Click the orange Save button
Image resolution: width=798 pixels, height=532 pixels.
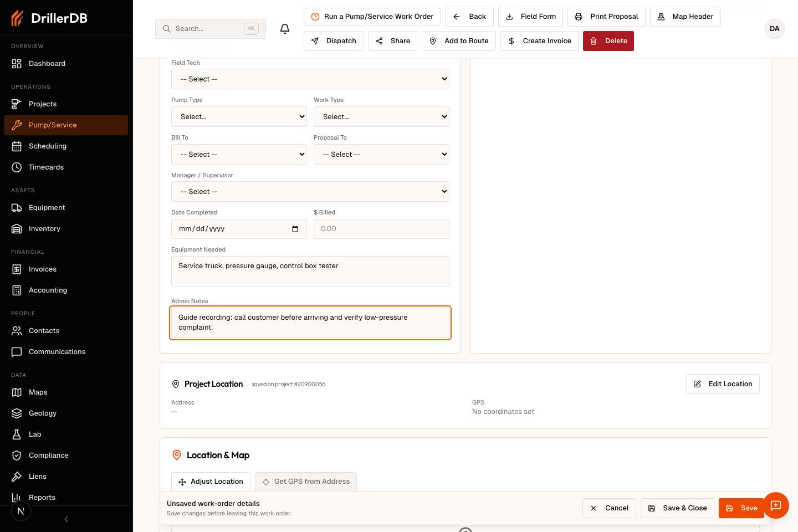pos(741,508)
